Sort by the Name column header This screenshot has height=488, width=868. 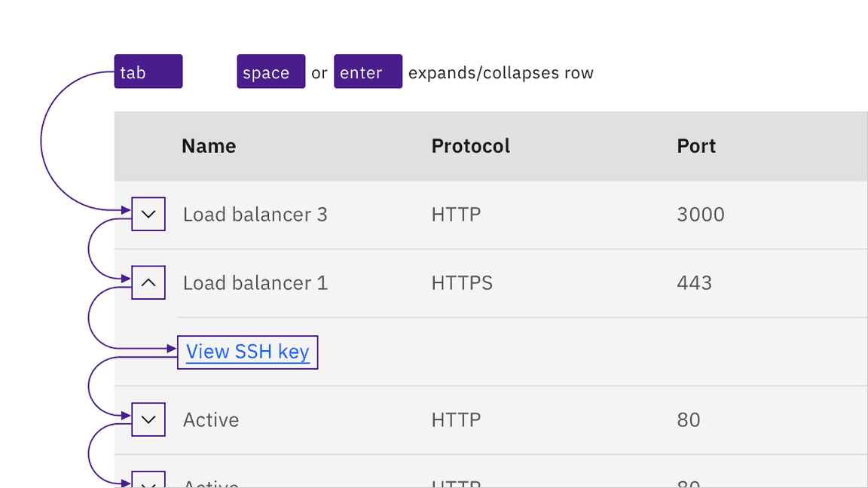[209, 145]
